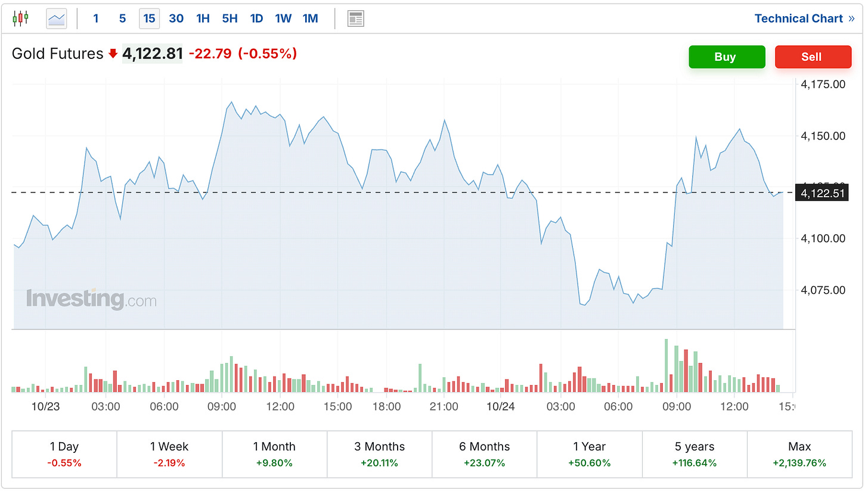Select the 5 minute interval

click(x=122, y=18)
